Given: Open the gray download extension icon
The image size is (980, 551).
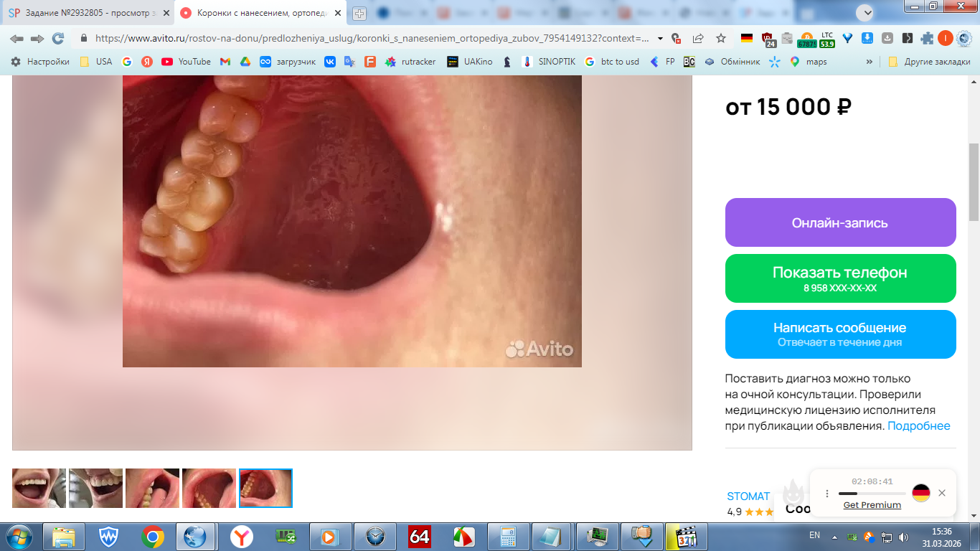Looking at the screenshot, I should coord(887,38).
